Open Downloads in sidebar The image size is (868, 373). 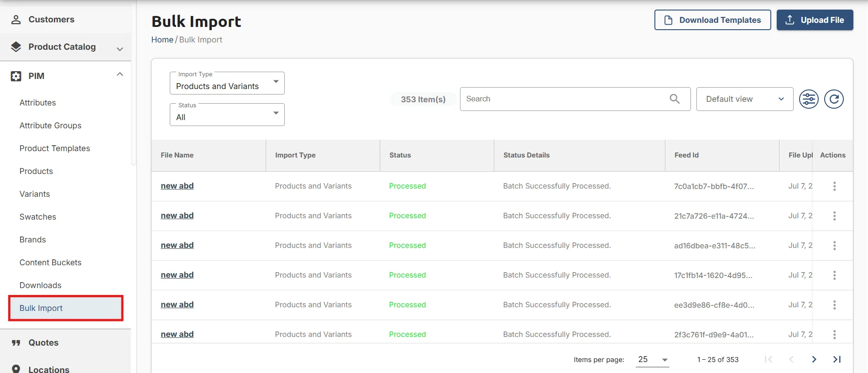(41, 285)
